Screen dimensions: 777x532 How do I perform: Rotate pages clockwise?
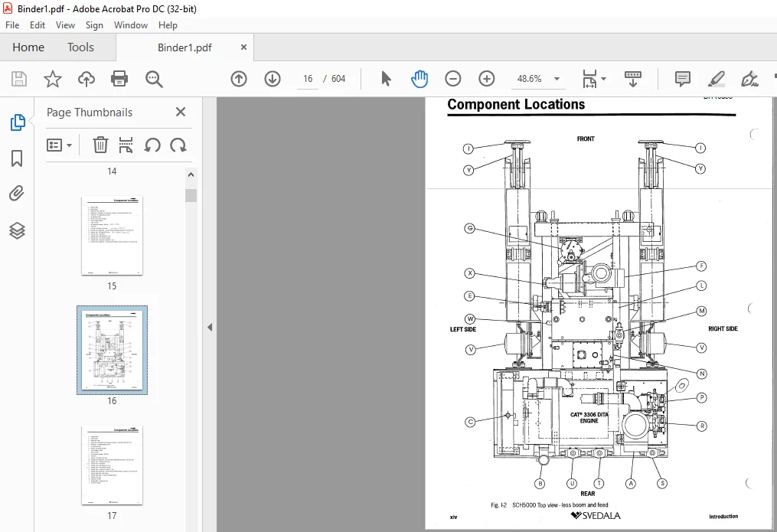(x=178, y=145)
